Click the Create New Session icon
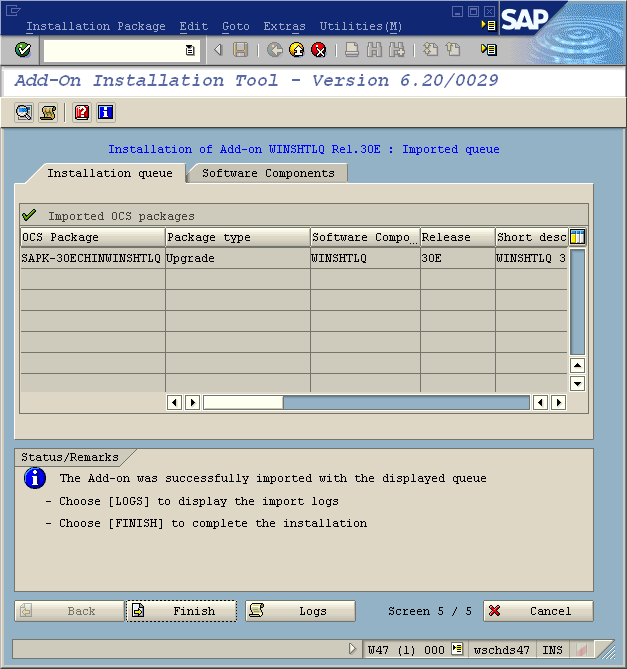627x669 pixels. (x=430, y=50)
